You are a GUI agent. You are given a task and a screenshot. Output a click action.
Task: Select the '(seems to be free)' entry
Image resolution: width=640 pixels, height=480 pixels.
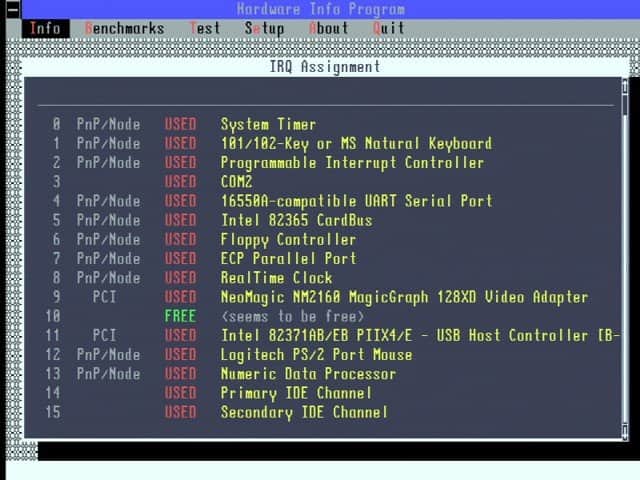pyautogui.click(x=292, y=316)
